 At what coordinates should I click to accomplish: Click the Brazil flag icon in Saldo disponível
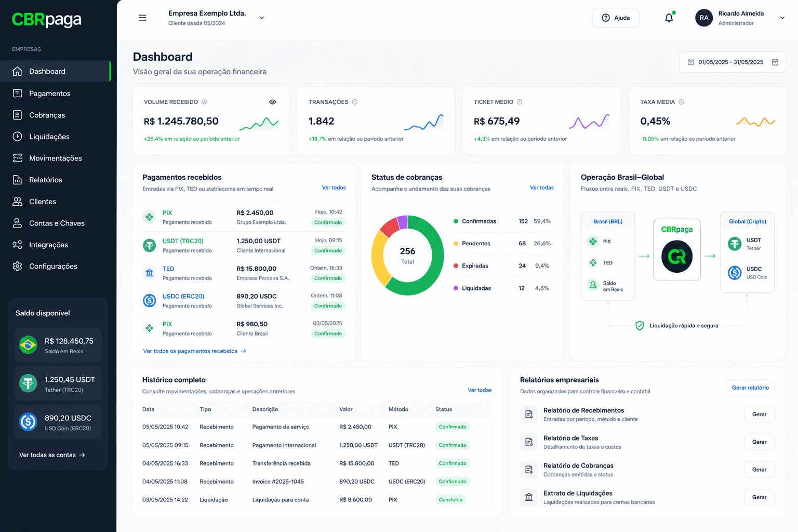[28, 345]
